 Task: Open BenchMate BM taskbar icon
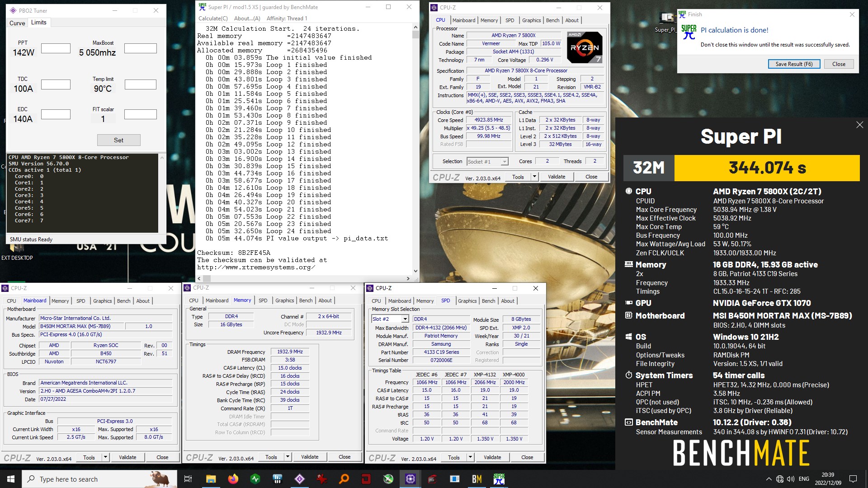coord(477,479)
